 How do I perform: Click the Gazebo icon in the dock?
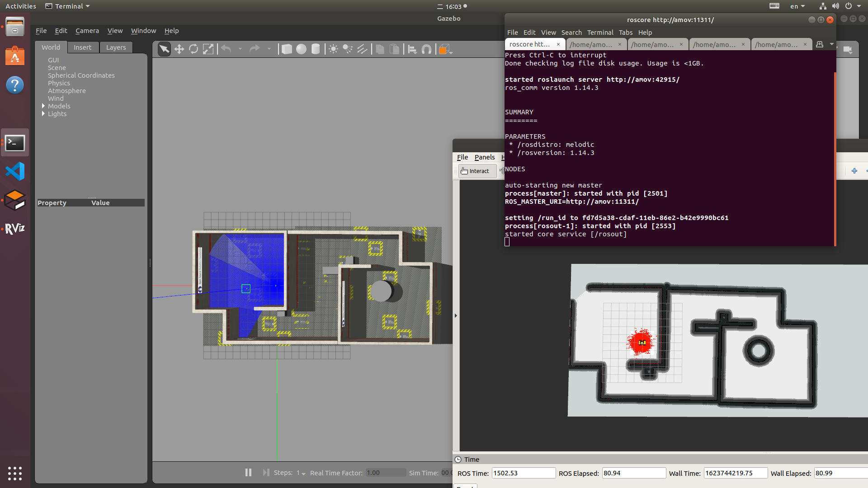coord(15,200)
